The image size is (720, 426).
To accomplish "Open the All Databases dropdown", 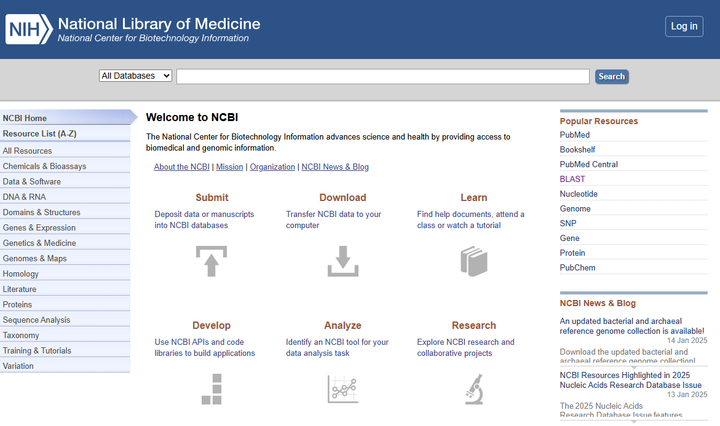I will tap(135, 76).
